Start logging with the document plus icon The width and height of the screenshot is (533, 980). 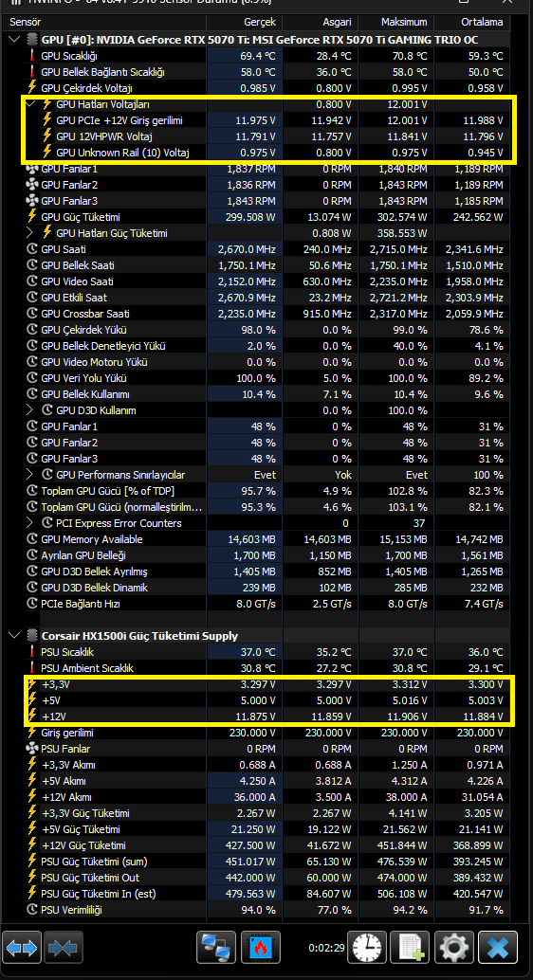click(x=411, y=948)
